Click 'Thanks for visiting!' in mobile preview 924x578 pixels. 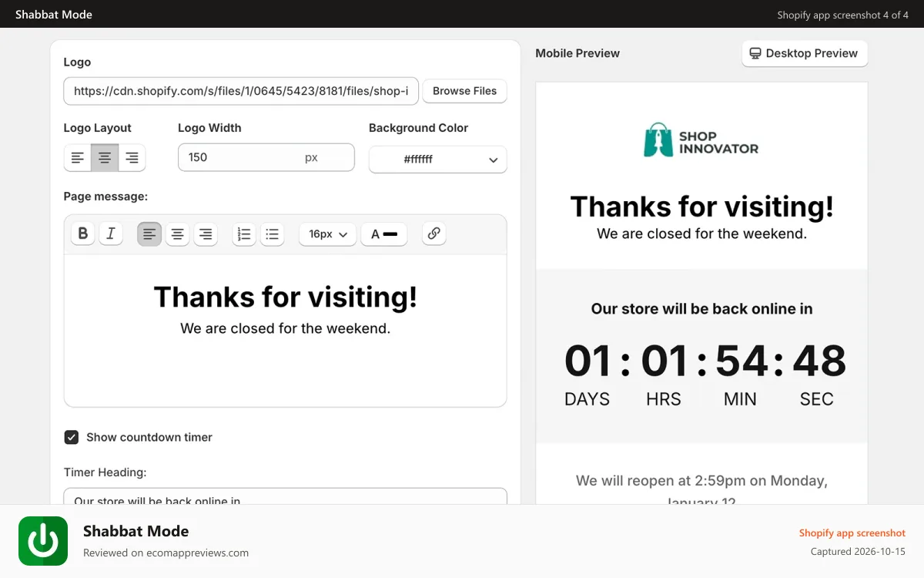(701, 207)
